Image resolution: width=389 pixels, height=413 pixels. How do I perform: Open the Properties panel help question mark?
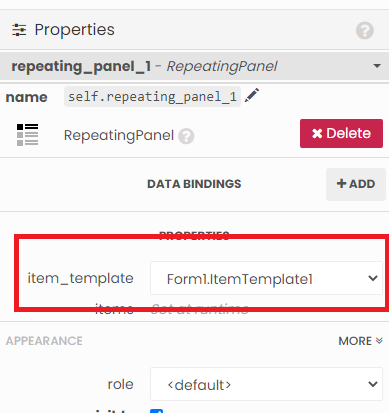tap(365, 31)
